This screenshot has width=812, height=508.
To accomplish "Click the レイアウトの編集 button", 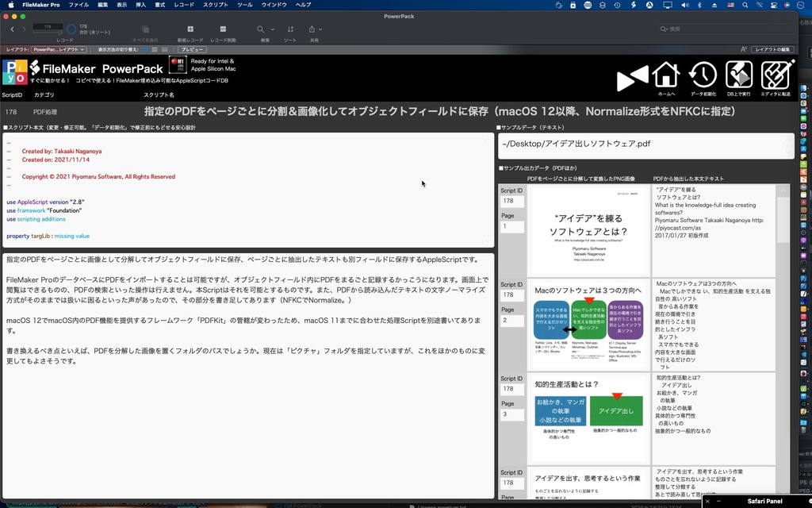I will click(x=773, y=48).
